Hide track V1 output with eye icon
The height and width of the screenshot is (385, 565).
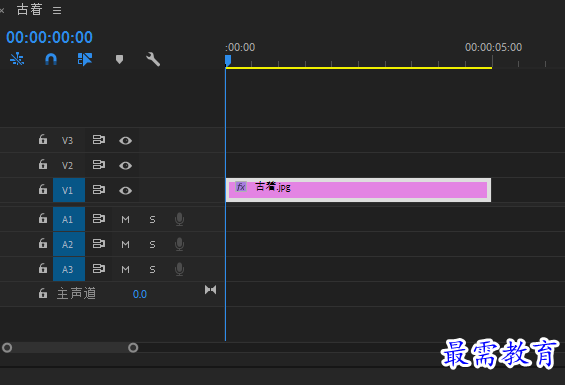[125, 190]
